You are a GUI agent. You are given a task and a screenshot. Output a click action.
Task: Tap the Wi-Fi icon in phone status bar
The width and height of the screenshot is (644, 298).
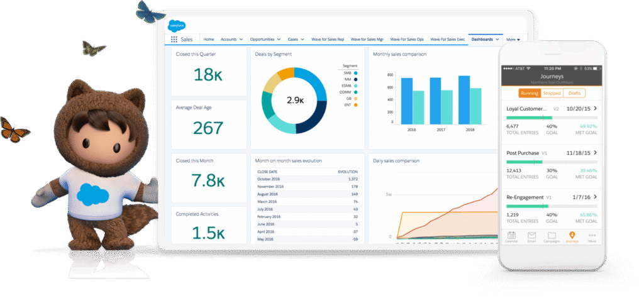point(528,68)
